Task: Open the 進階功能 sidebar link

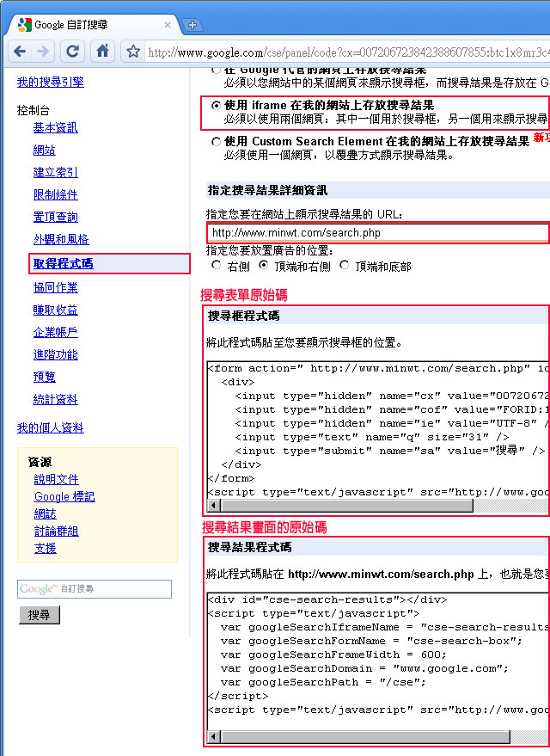Action: pyautogui.click(x=55, y=355)
